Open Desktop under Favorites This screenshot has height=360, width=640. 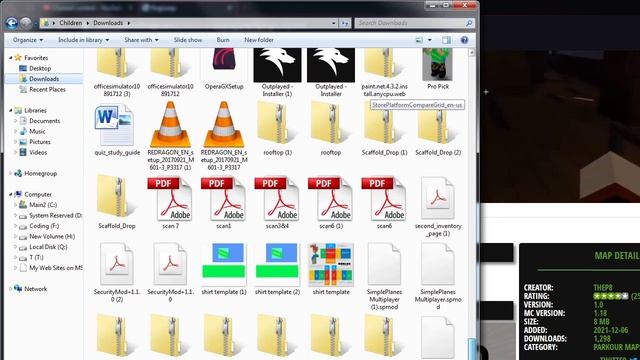point(40,69)
